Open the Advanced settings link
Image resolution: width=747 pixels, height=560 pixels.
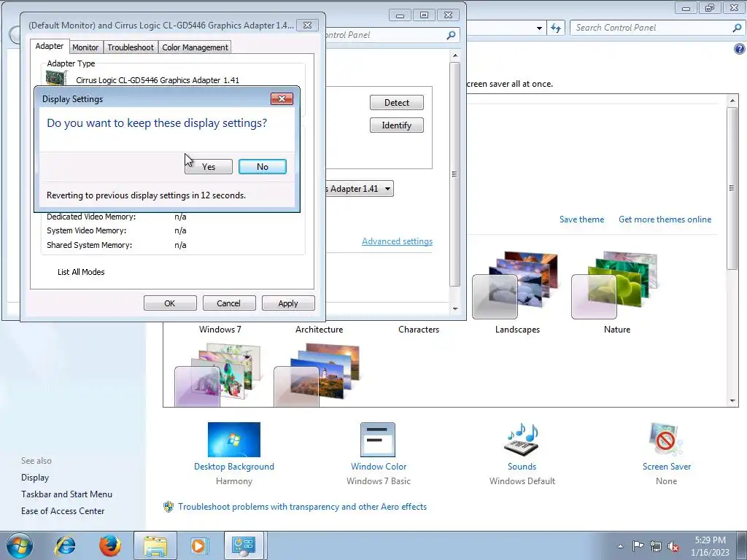coord(397,241)
